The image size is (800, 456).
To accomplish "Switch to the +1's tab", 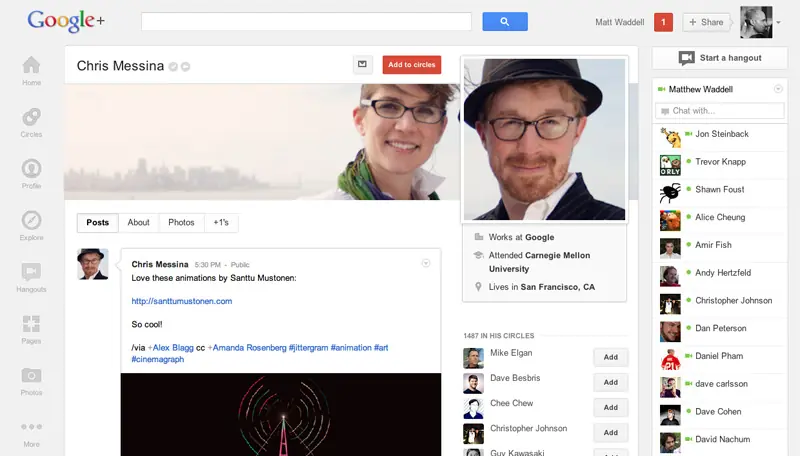I will [221, 222].
